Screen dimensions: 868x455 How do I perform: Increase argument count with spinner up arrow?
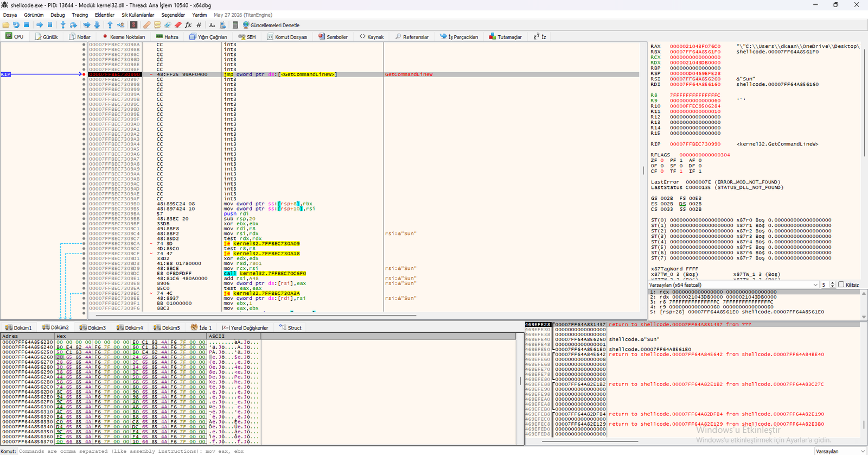coord(832,283)
